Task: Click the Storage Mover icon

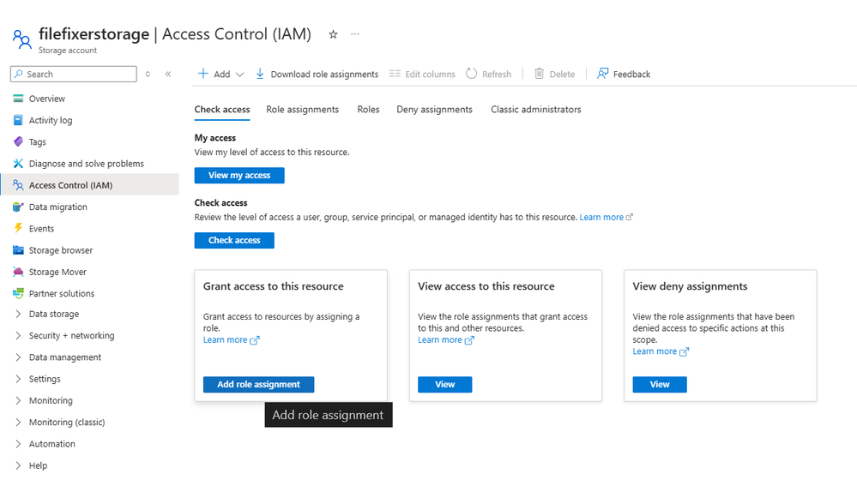Action: pyautogui.click(x=18, y=272)
